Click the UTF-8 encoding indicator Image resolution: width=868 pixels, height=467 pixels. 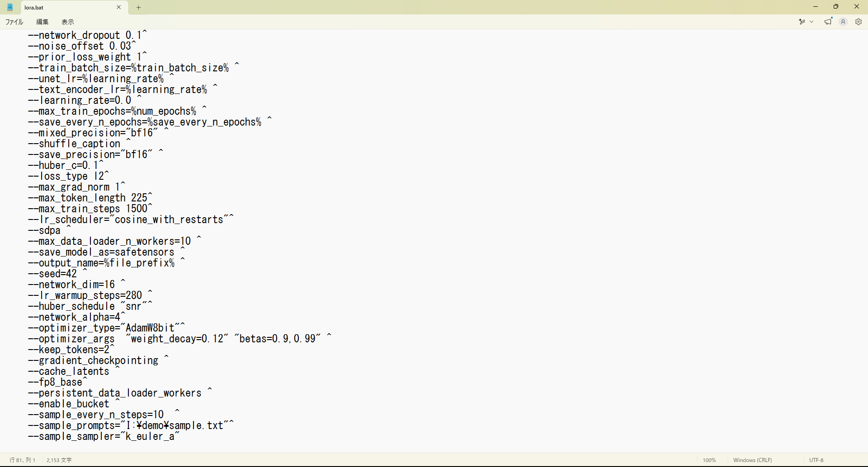pos(816,460)
